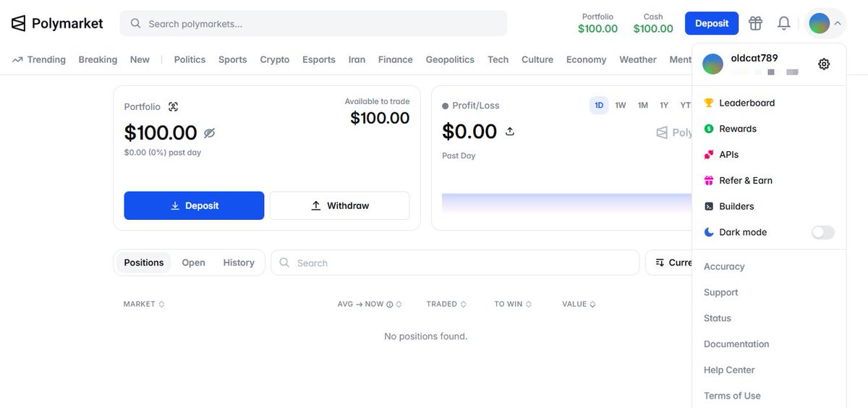This screenshot has width=868, height=408.
Task: Open the Politics category
Action: 190,59
